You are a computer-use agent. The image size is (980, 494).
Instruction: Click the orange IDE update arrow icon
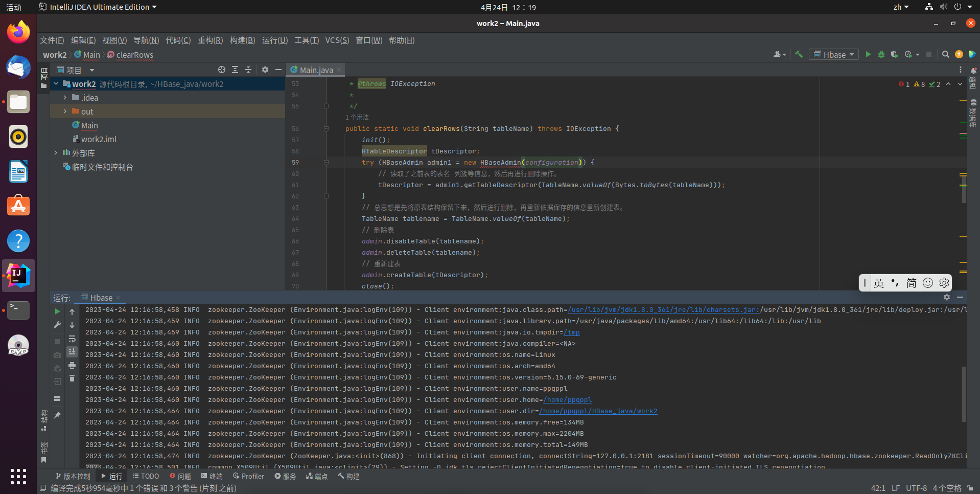pos(959,54)
